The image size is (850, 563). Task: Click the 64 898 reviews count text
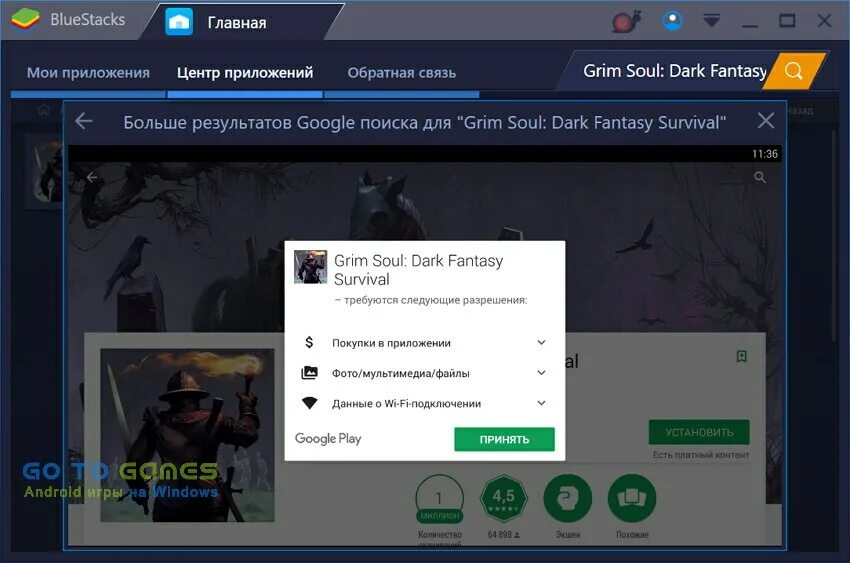pyautogui.click(x=504, y=534)
